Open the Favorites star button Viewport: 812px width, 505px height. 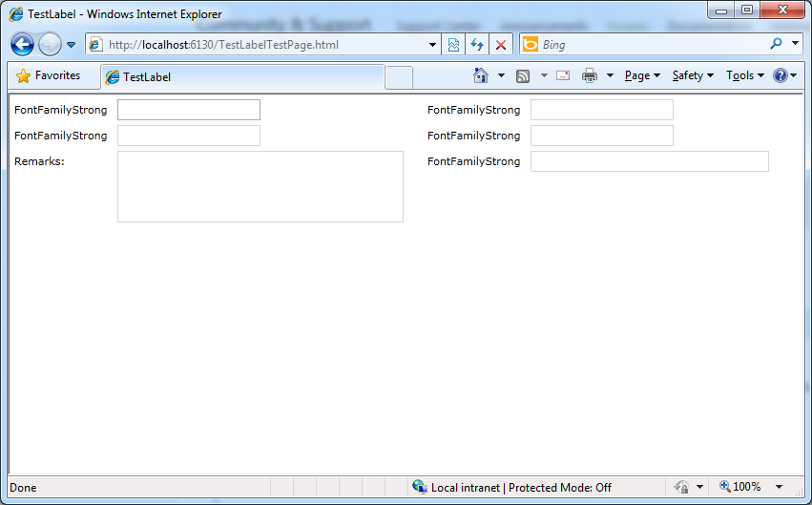49,75
